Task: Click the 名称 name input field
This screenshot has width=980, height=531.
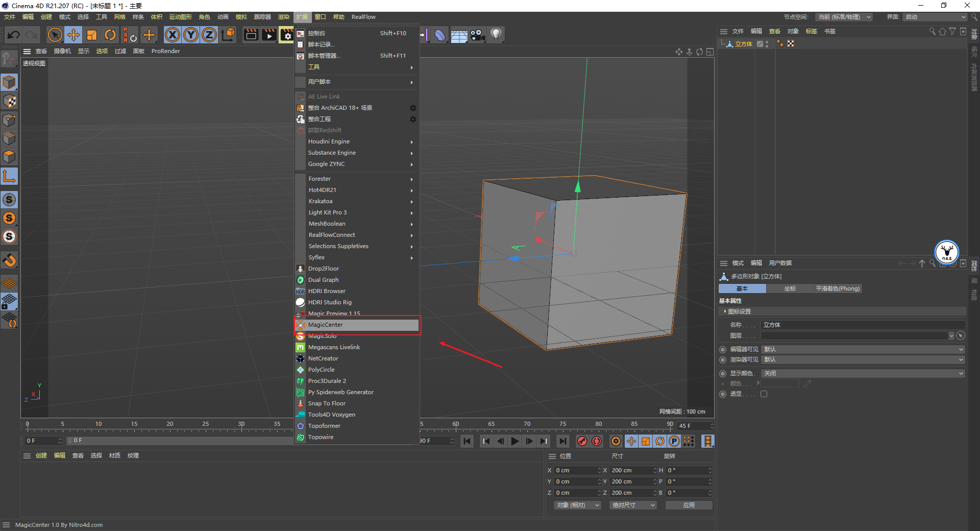Action: pyautogui.click(x=863, y=325)
